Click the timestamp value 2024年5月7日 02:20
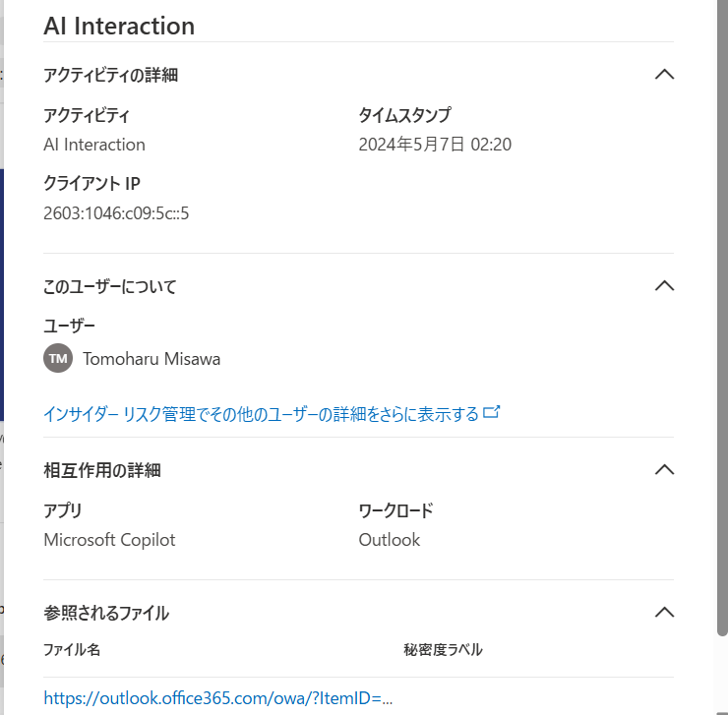The image size is (728, 715). [435, 145]
